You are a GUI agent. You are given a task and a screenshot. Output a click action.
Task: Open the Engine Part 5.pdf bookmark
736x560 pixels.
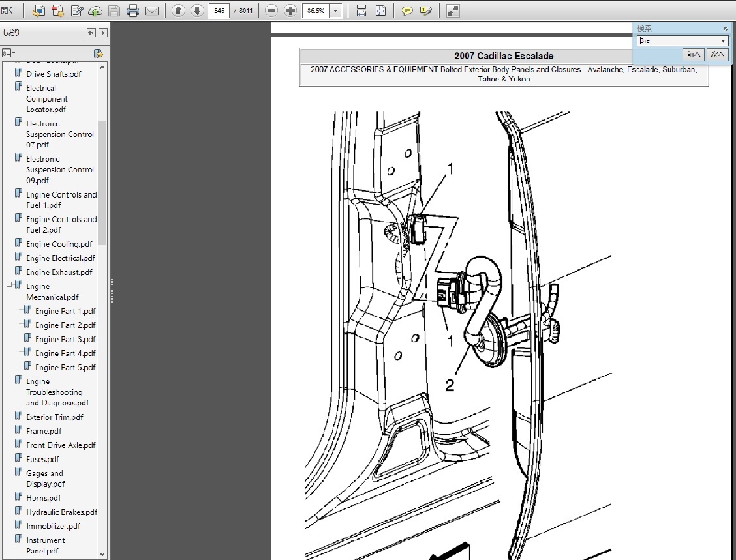[65, 368]
